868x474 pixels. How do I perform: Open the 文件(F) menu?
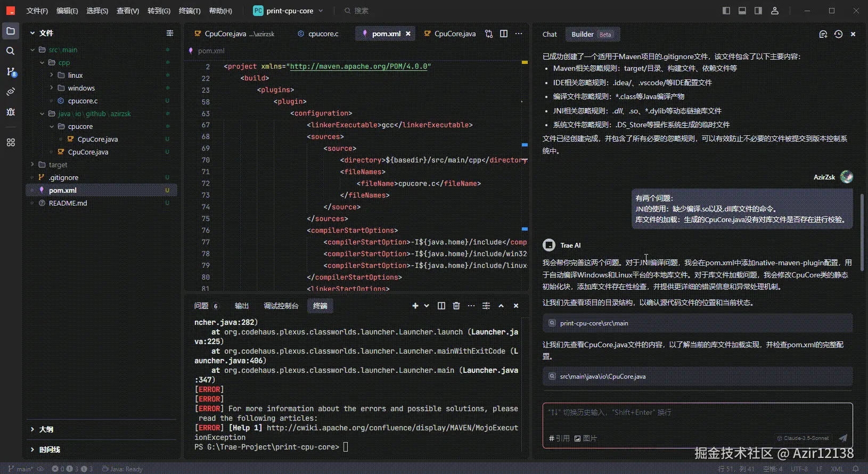tap(37, 11)
